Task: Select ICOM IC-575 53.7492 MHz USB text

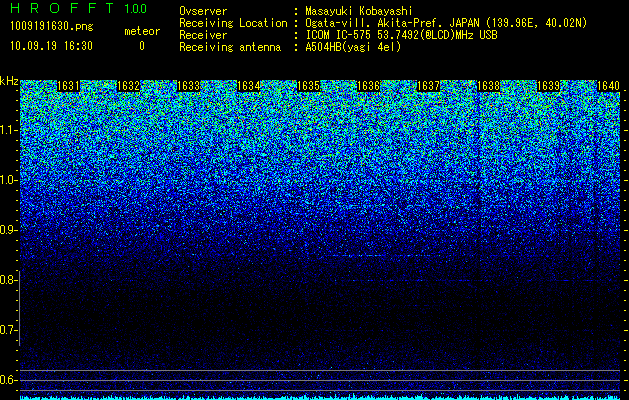Action: pyautogui.click(x=401, y=35)
